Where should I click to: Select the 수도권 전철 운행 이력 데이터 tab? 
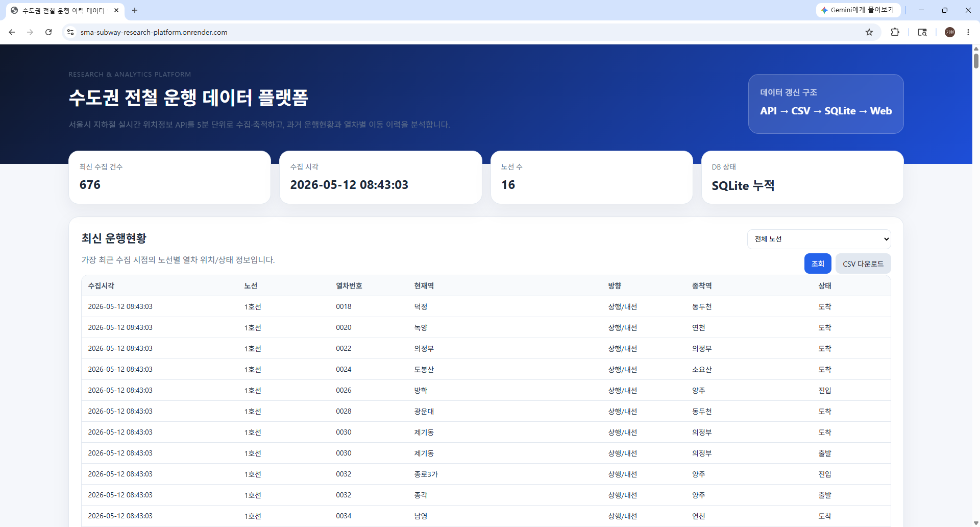tap(63, 10)
